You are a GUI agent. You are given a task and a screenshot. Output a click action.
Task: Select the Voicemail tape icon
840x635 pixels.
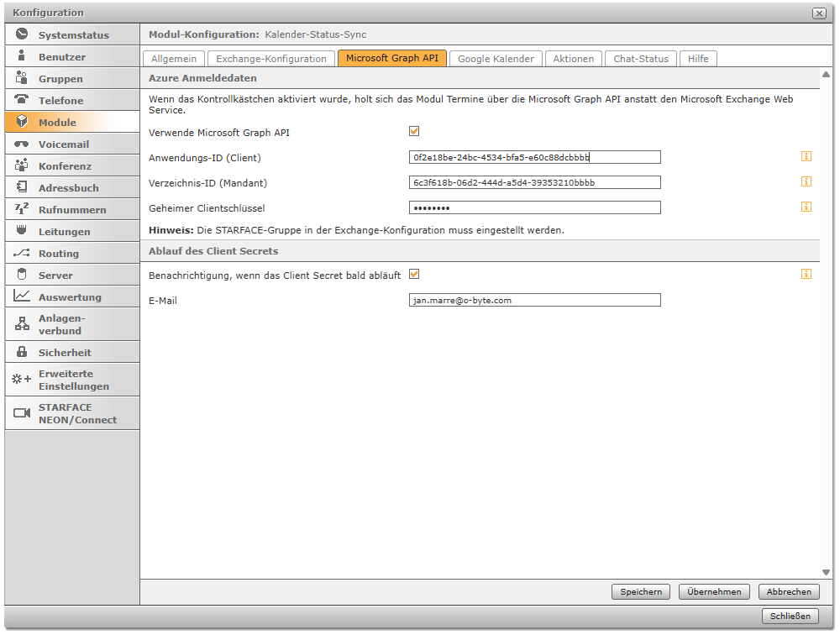point(22,144)
